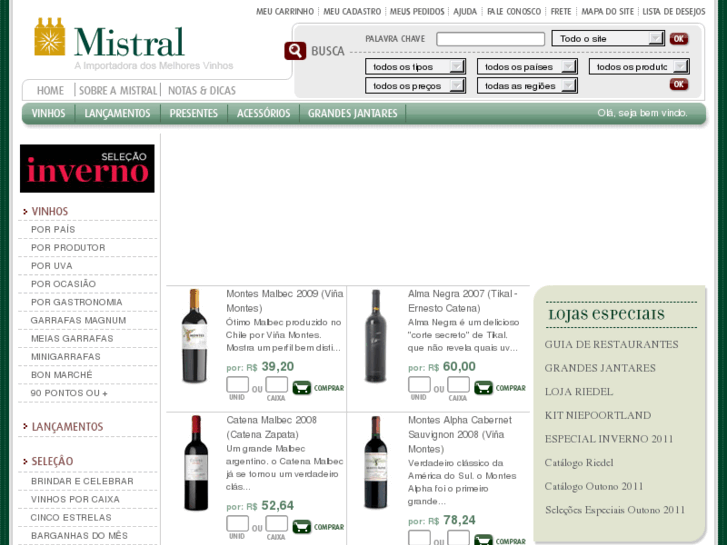Open the Montes Alpha Cabernet bottle image
The height and width of the screenshot is (545, 727).
tap(376, 462)
